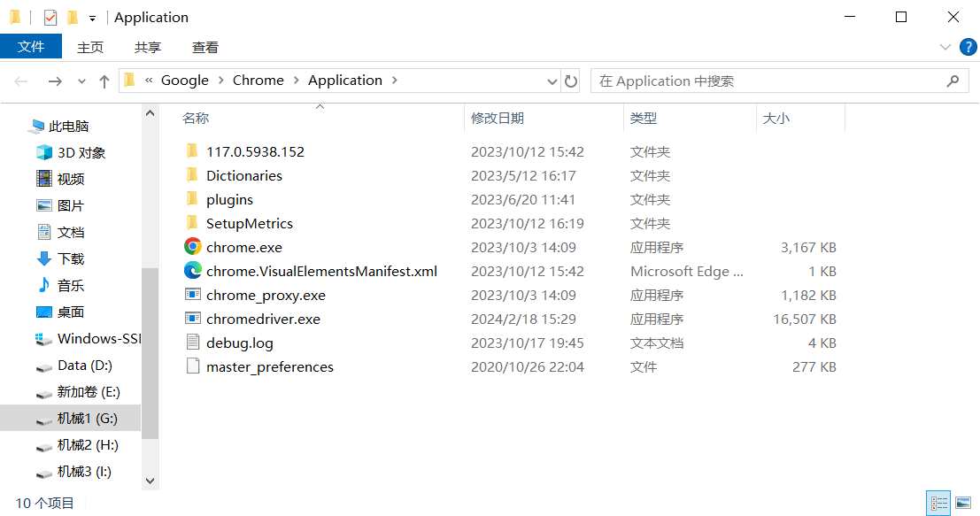
Task: Click the help question mark icon
Action: point(968,47)
